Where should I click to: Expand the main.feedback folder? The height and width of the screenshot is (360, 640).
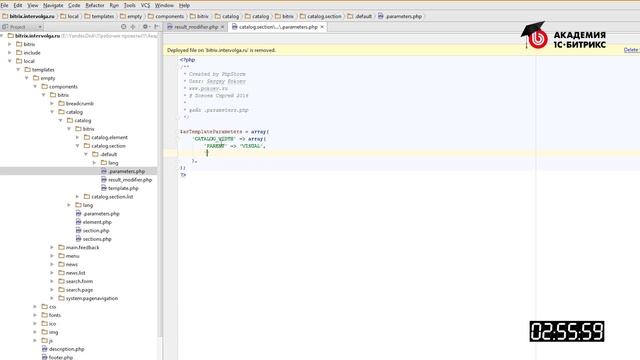52,247
